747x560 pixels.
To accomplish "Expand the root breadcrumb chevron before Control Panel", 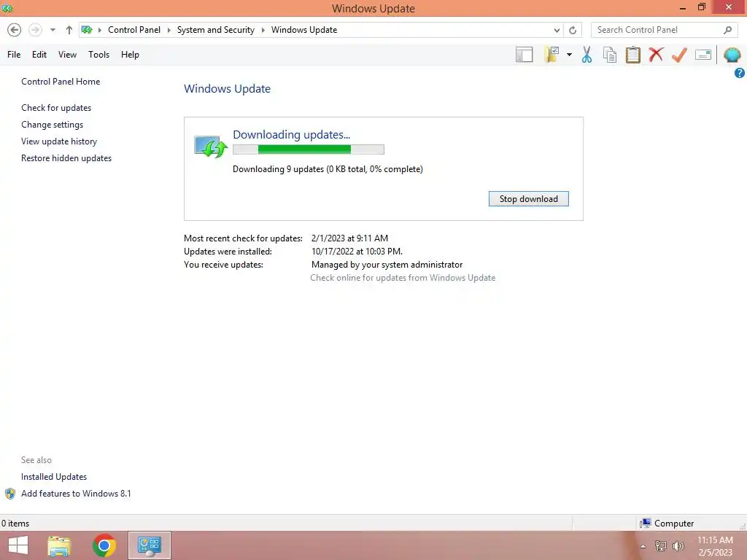I will 99,30.
